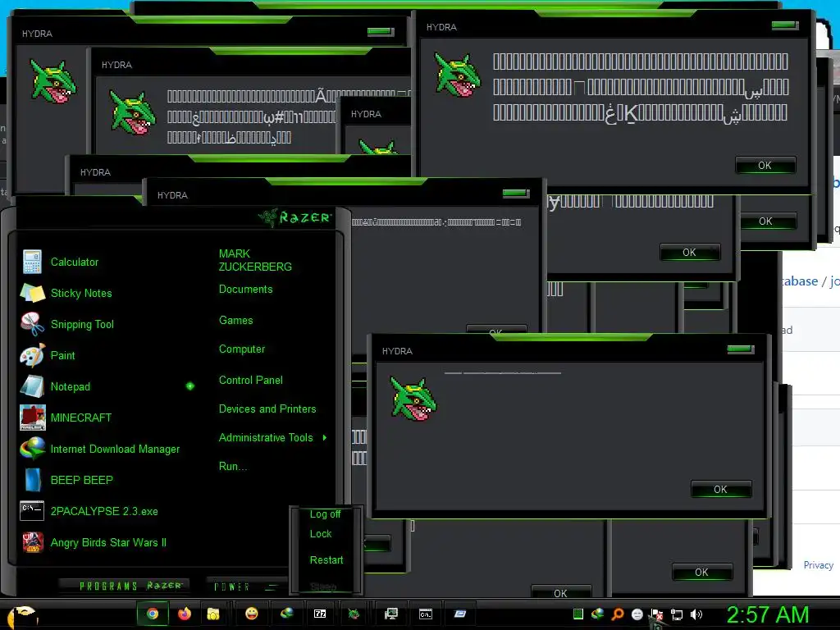Open Firefox from the taskbar
The width and height of the screenshot is (840, 630).
tap(185, 614)
